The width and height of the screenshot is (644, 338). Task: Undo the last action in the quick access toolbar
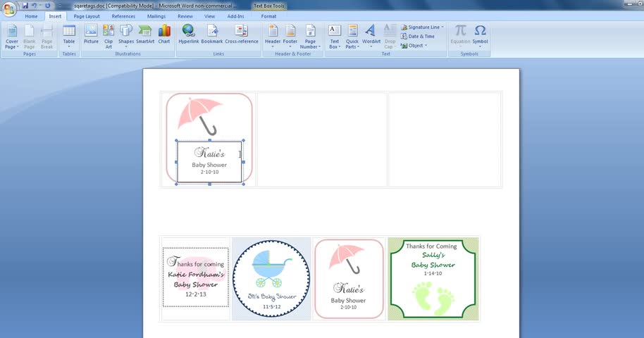click(x=35, y=6)
